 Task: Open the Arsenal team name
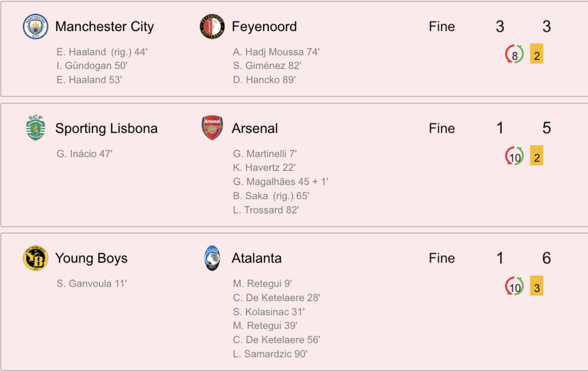point(254,128)
